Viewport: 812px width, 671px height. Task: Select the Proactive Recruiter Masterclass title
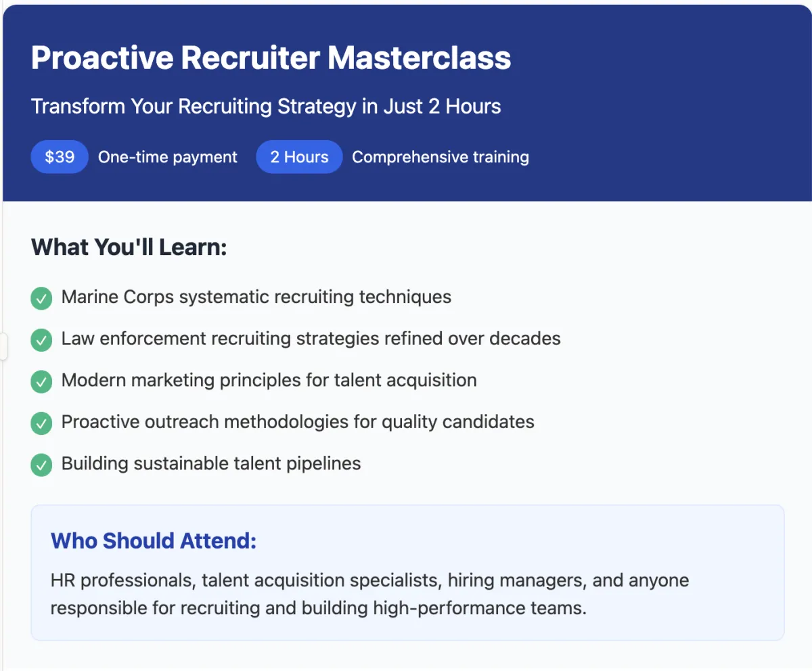[x=271, y=58]
